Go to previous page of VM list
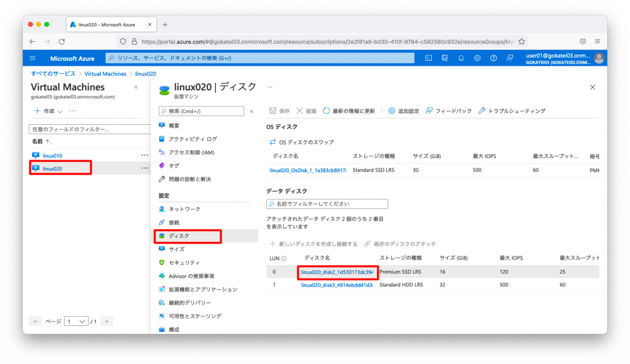 (x=35, y=322)
